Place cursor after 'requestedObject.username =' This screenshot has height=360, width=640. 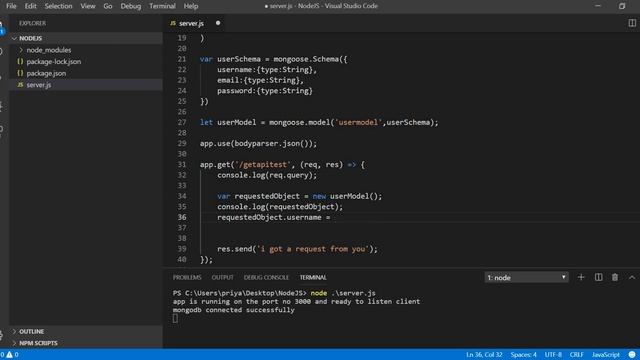pos(331,217)
